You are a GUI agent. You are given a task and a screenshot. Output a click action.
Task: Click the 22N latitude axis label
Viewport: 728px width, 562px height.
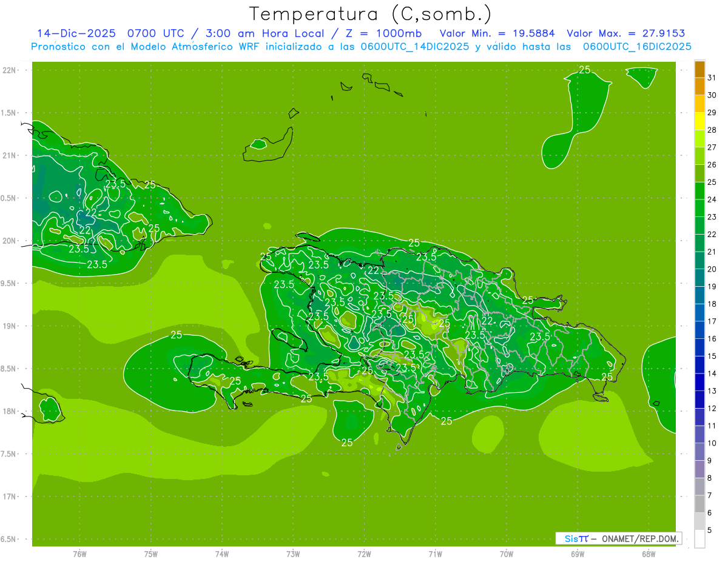coord(10,70)
